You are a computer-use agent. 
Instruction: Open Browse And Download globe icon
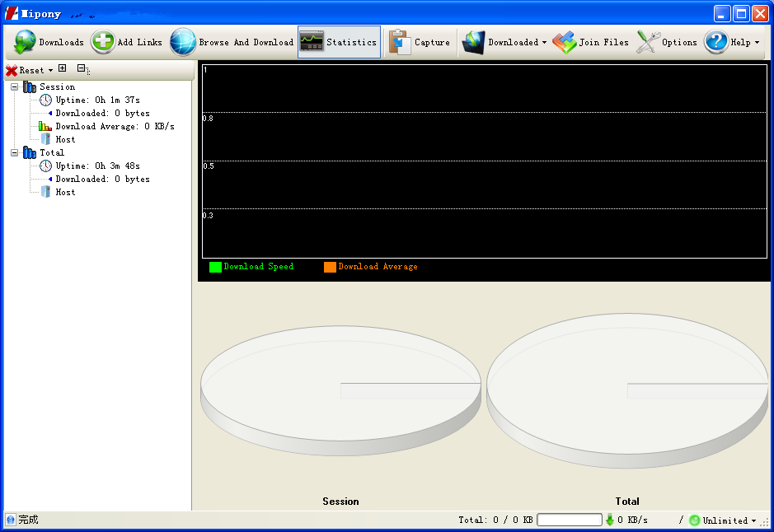tap(183, 42)
